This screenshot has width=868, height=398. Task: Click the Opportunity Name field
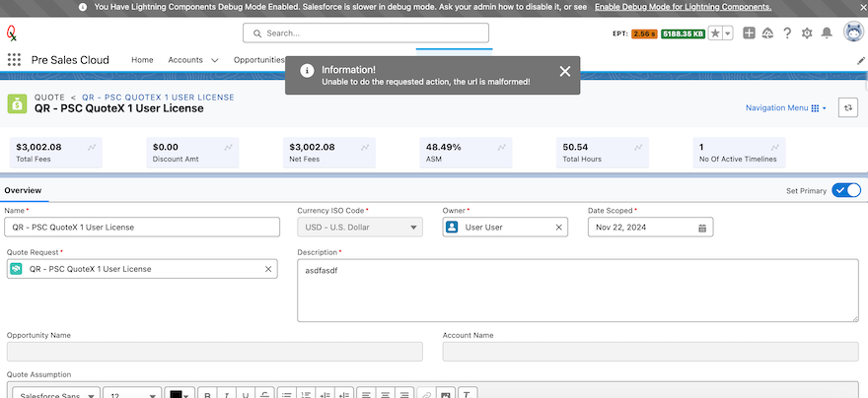(x=215, y=352)
